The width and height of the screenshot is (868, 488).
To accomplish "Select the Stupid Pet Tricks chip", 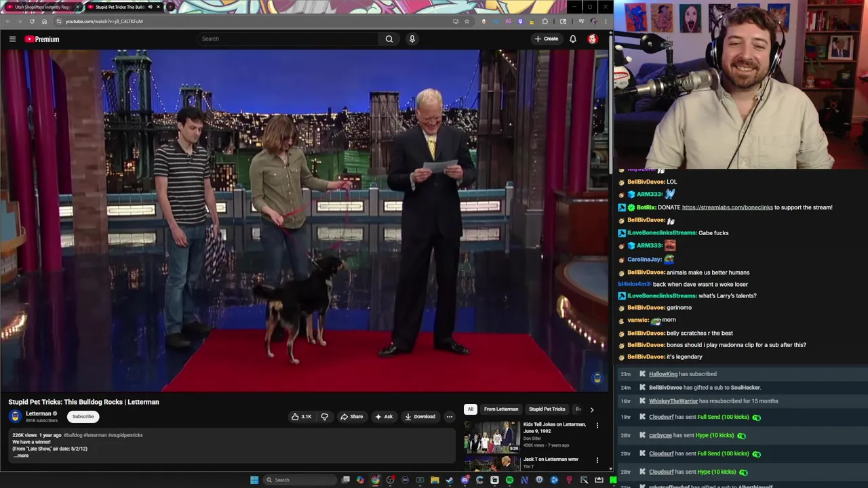I will pyautogui.click(x=547, y=409).
